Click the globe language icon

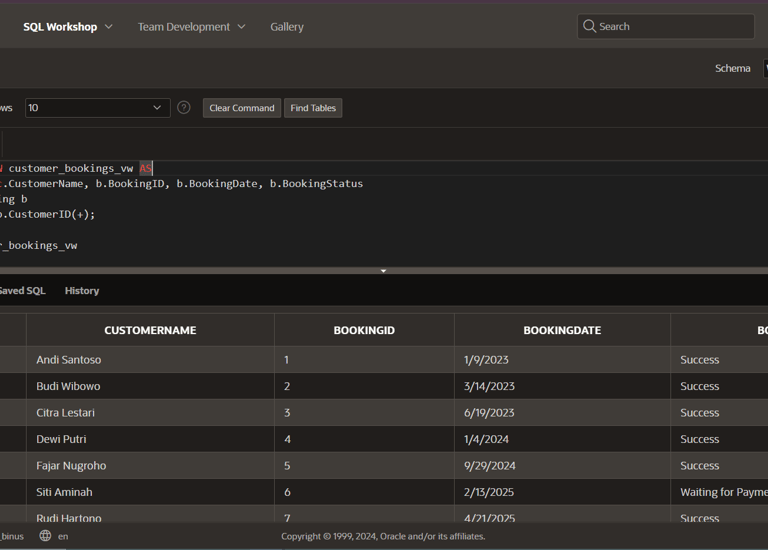tap(45, 536)
